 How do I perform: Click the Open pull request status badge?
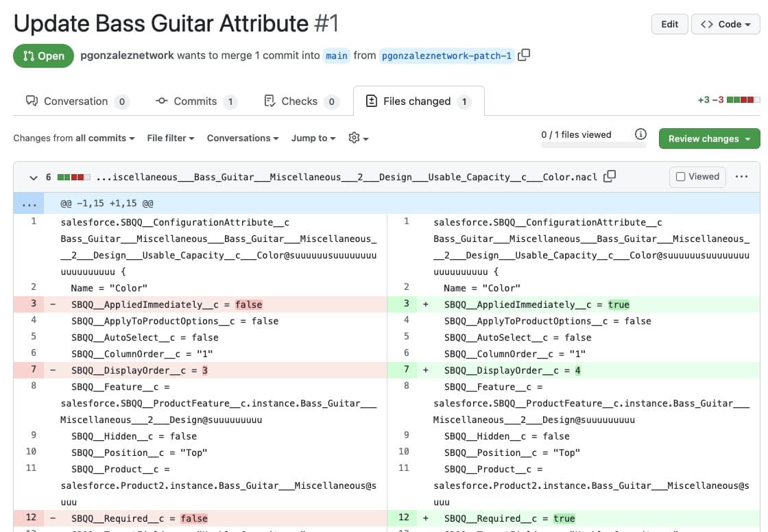coord(43,56)
